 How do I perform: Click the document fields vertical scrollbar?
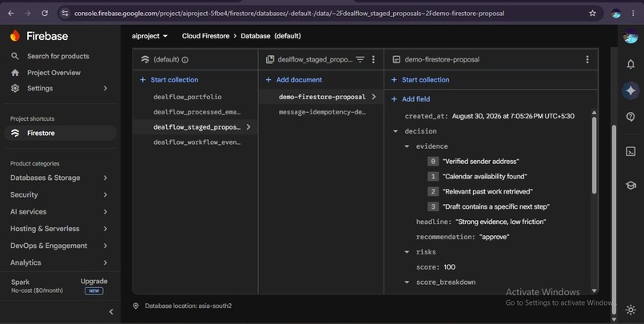tap(594, 155)
